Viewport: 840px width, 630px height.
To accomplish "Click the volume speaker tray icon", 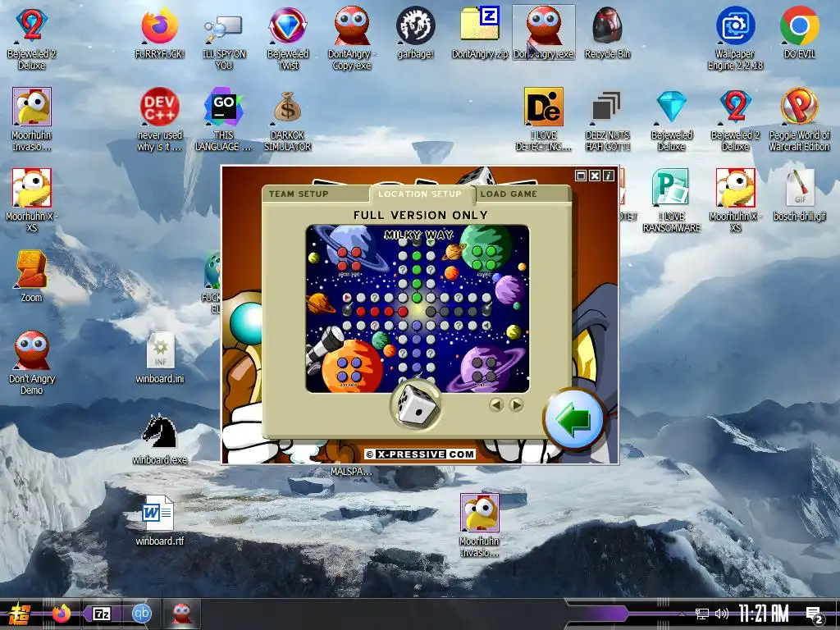I will click(722, 614).
